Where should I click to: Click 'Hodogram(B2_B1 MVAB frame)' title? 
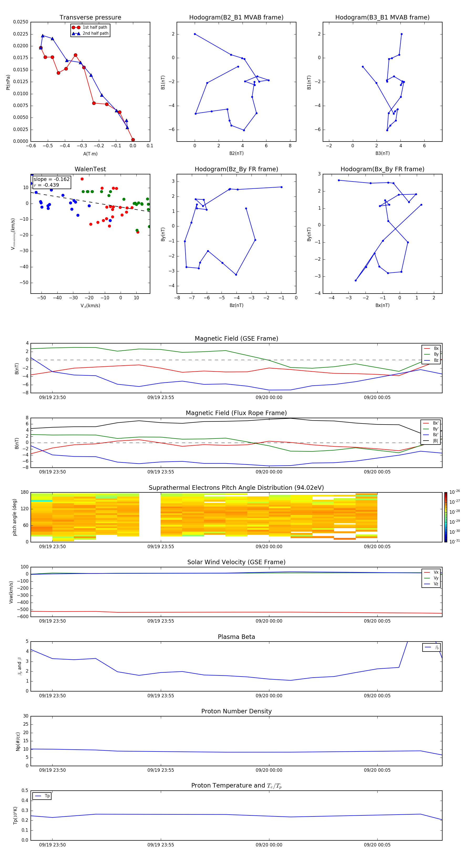point(236,18)
